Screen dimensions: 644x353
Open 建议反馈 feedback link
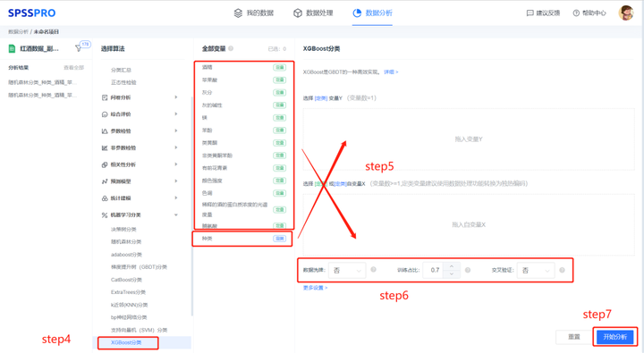pos(543,13)
